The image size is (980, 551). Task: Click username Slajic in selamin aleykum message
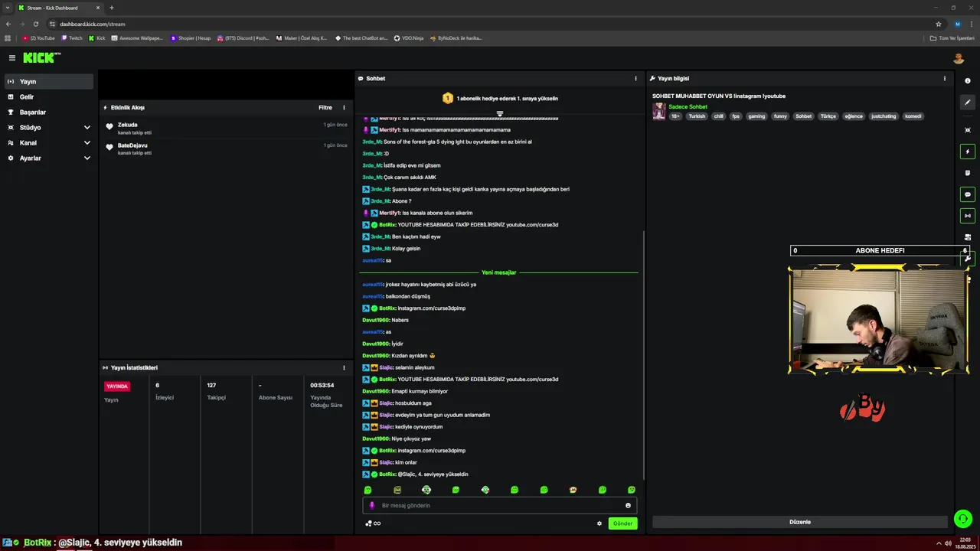[x=386, y=367]
